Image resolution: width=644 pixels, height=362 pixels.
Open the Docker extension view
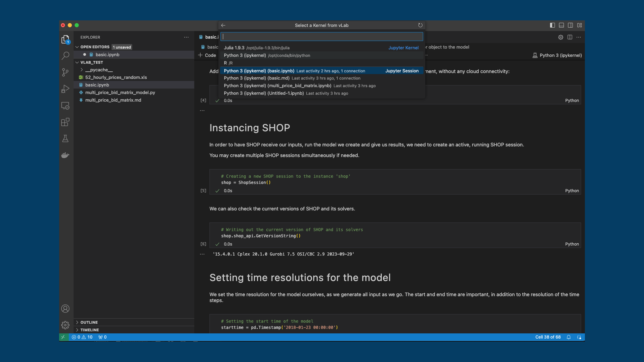click(65, 155)
